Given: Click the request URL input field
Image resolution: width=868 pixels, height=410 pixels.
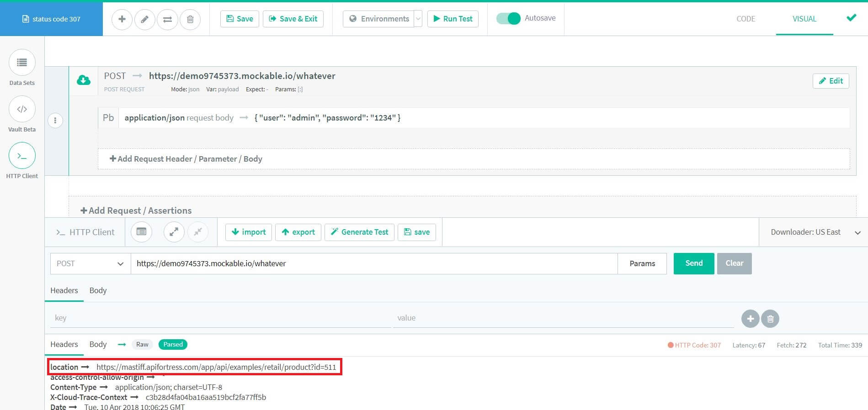Looking at the screenshot, I should (373, 263).
